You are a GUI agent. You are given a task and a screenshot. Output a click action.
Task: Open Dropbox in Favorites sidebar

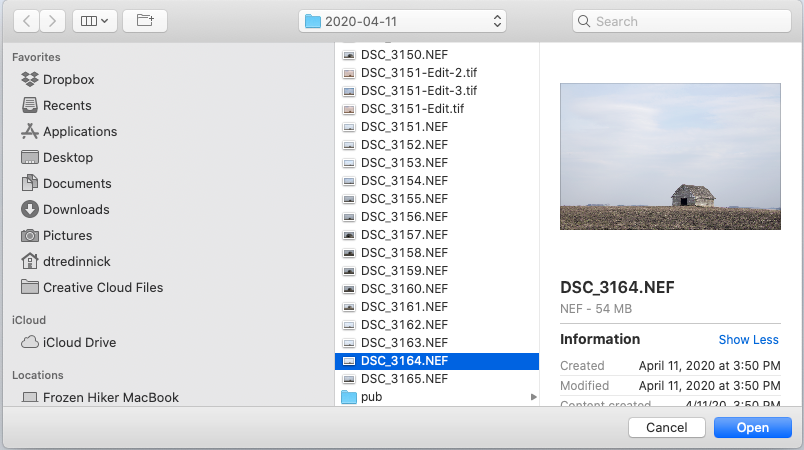[58, 79]
